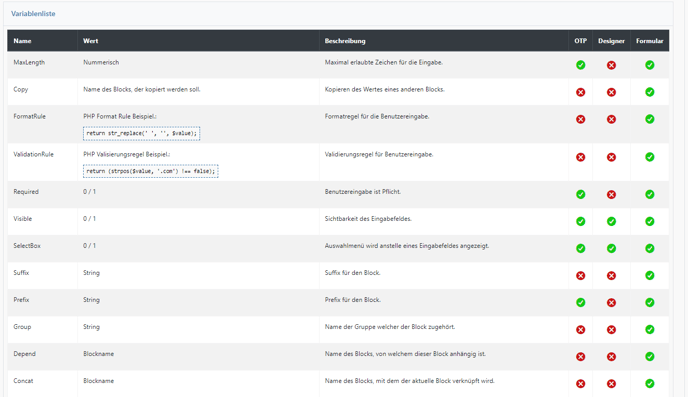Viewport: 688px width, 397px height.
Task: Click the green Formular check for Depend
Action: coord(650,357)
